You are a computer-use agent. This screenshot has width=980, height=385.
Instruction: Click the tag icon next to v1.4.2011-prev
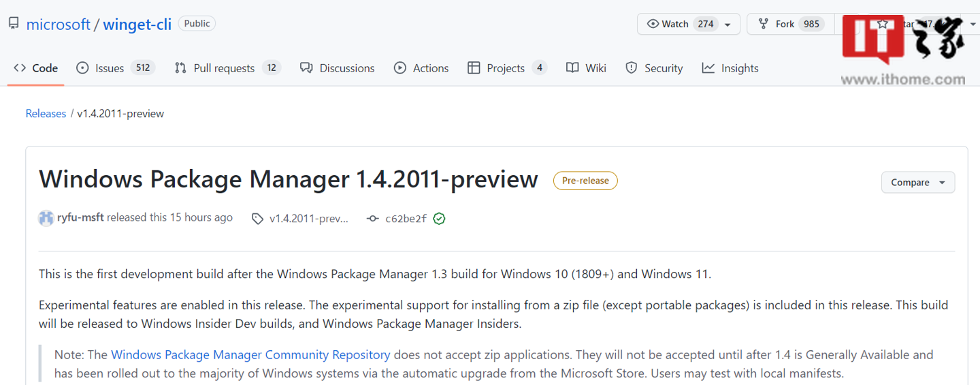tap(257, 219)
